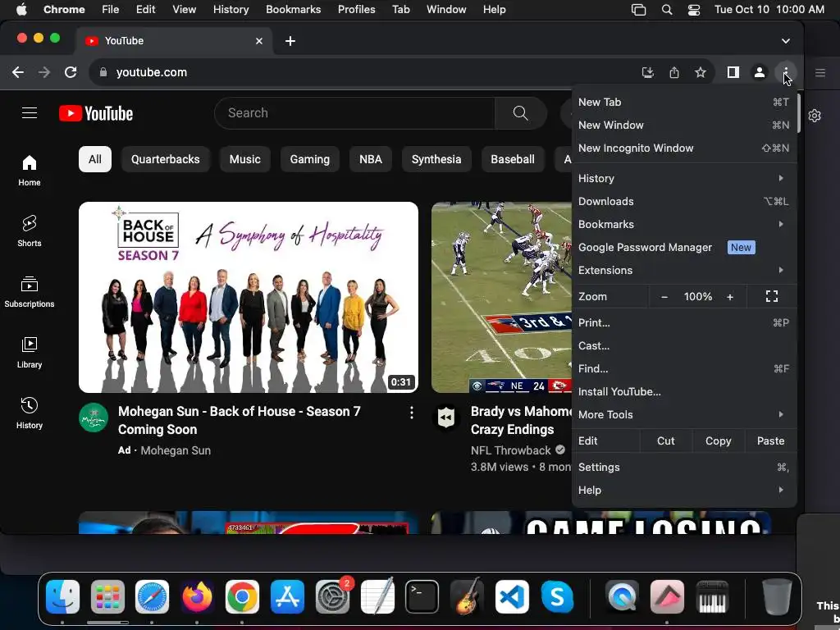This screenshot has width=840, height=630.
Task: Open Brady vs Mahomes video thumbnail
Action: pyautogui.click(x=501, y=297)
